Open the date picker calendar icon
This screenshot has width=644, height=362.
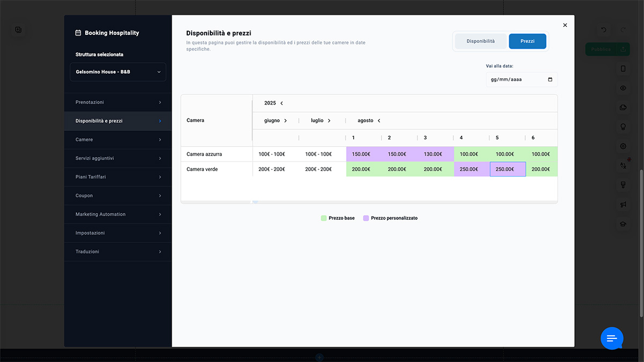[x=550, y=79]
